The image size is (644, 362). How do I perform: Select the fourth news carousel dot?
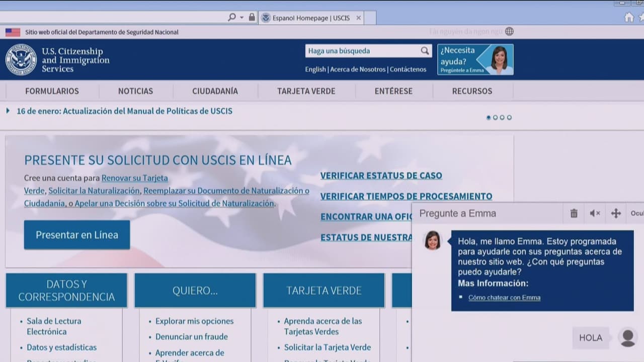pyautogui.click(x=509, y=118)
